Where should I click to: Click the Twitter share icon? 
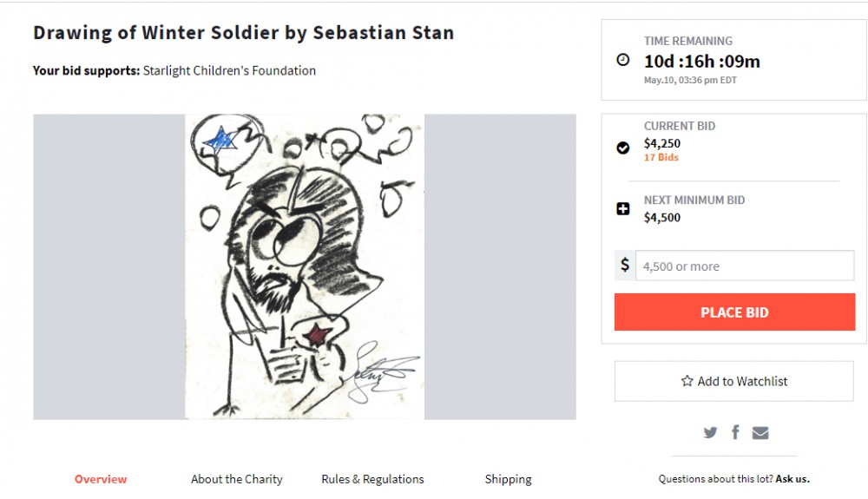710,432
